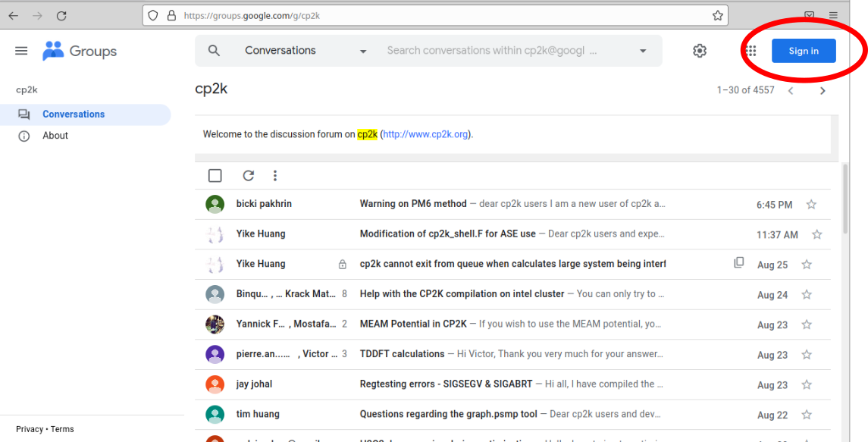Screen dimensions: 868x442
Task: Click Yannick's avatar in MEAM Potential row
Action: 215,324
